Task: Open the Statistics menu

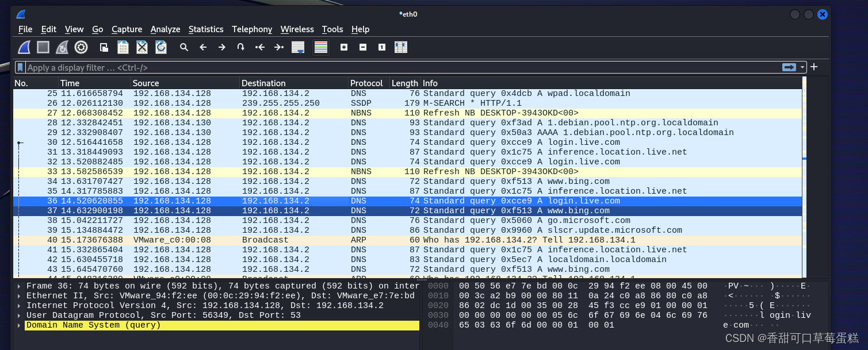Action: [x=205, y=29]
